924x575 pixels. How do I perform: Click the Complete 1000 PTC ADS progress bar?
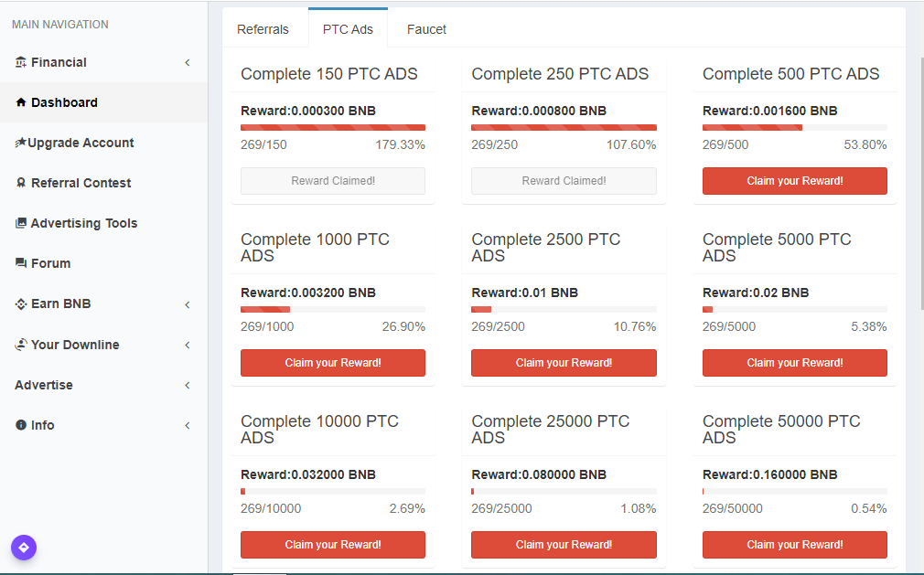(x=332, y=310)
